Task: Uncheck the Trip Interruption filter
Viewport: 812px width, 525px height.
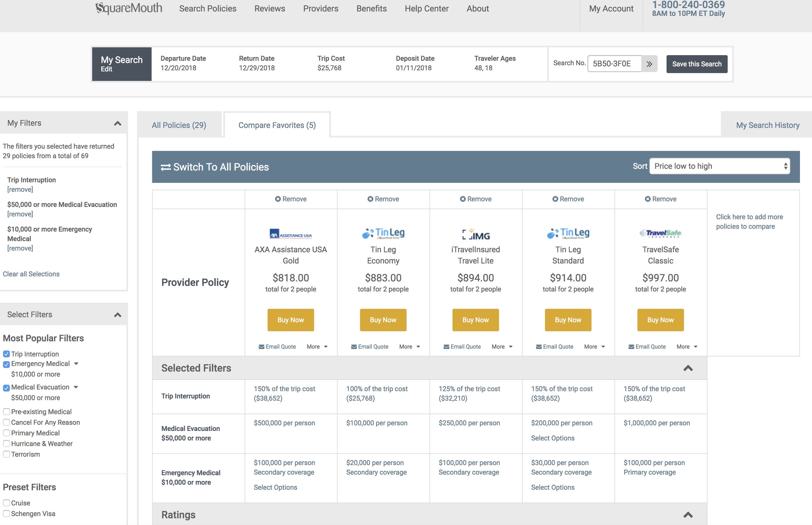Action: [6, 354]
